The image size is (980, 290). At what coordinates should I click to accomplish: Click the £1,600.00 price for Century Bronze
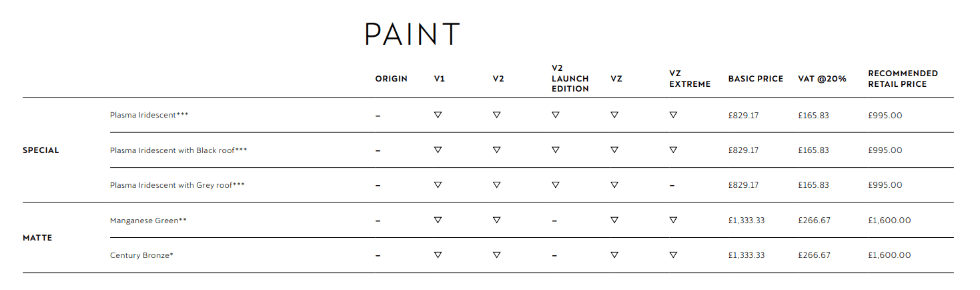(x=889, y=255)
